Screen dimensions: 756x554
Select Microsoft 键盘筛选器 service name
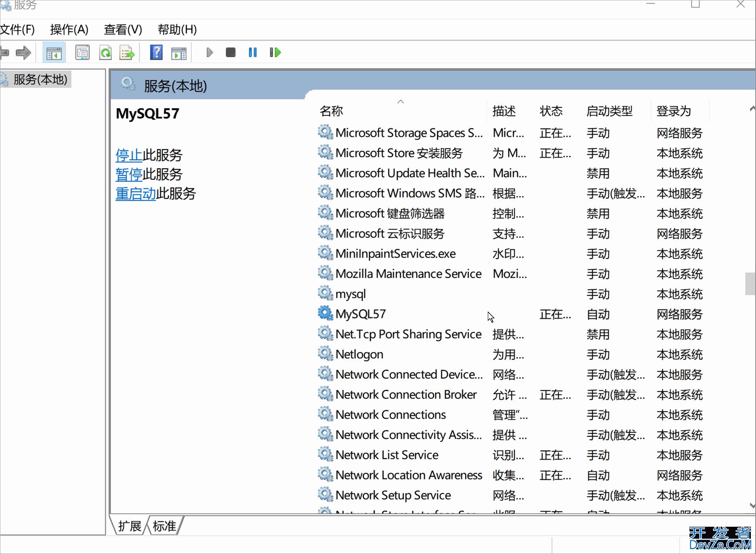click(x=390, y=214)
